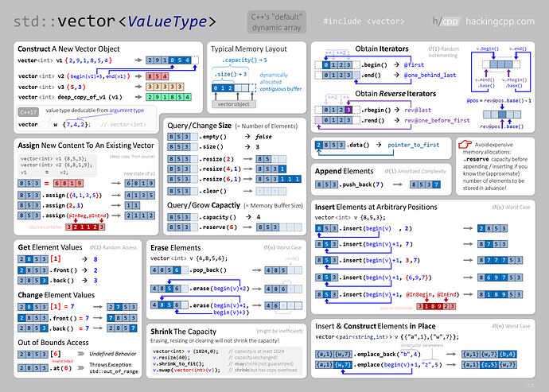Select the "Obtain Reverse Iterators" heading
This screenshot has width=549, height=392.
coord(395,94)
